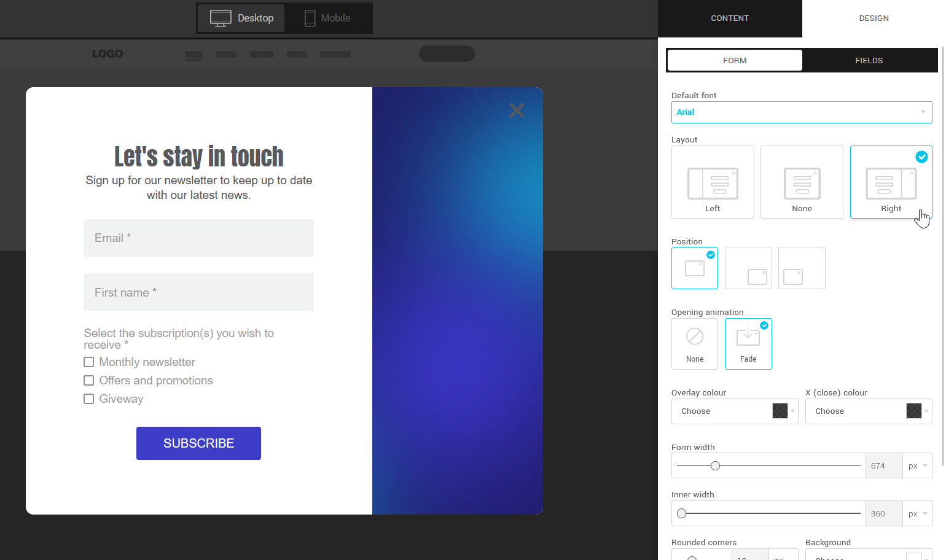Enable the Offers and promotions checkbox

pyautogui.click(x=88, y=381)
